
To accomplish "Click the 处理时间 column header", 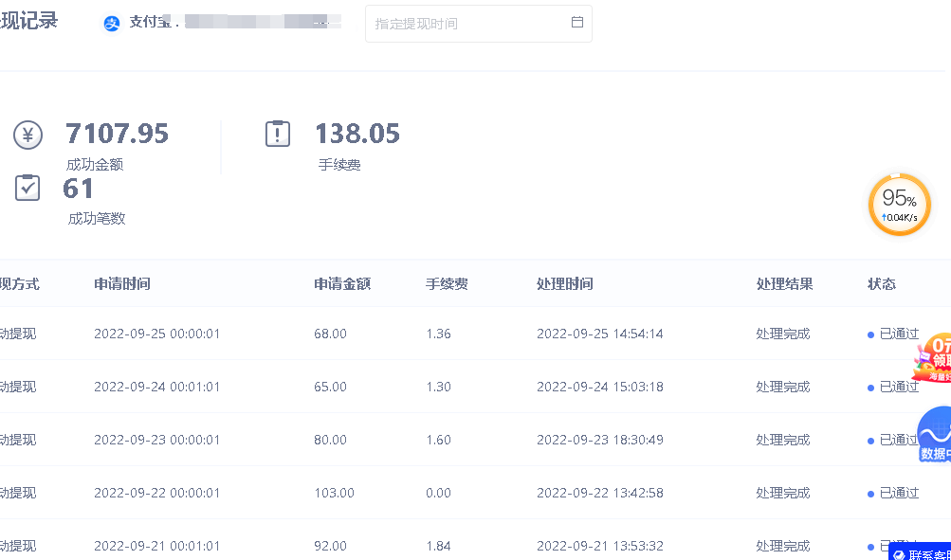I will coord(565,283).
